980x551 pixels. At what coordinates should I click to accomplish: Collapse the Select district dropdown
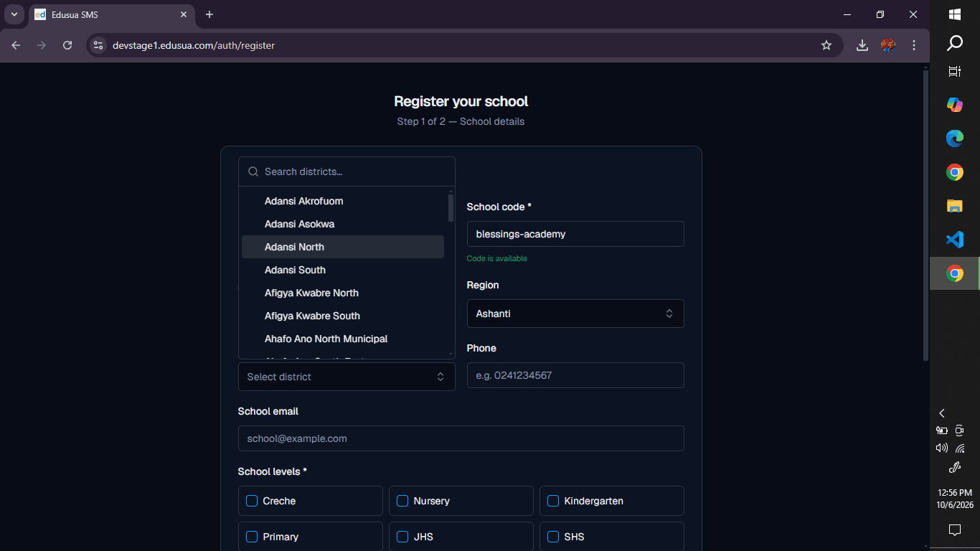click(347, 377)
